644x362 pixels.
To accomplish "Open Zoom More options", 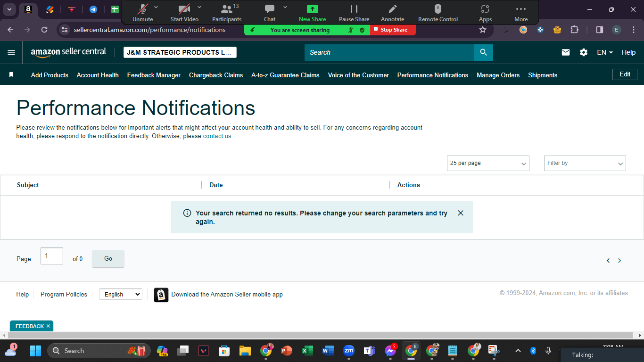I will pyautogui.click(x=521, y=13).
